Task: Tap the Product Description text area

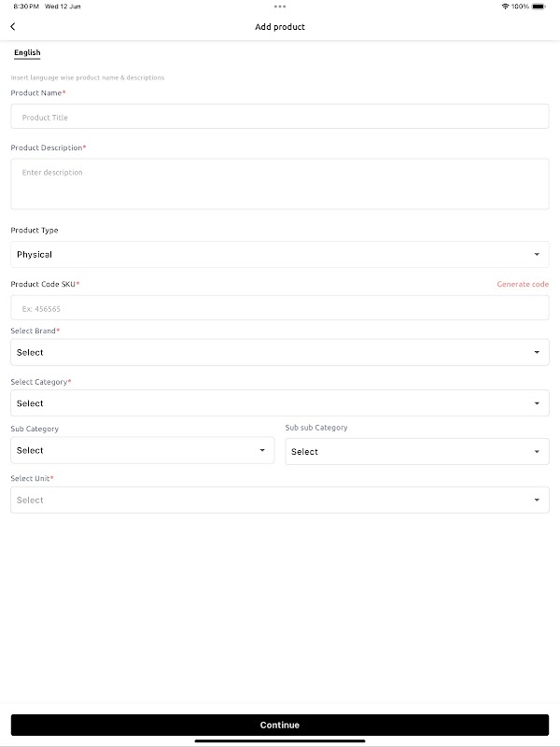Action: click(280, 184)
